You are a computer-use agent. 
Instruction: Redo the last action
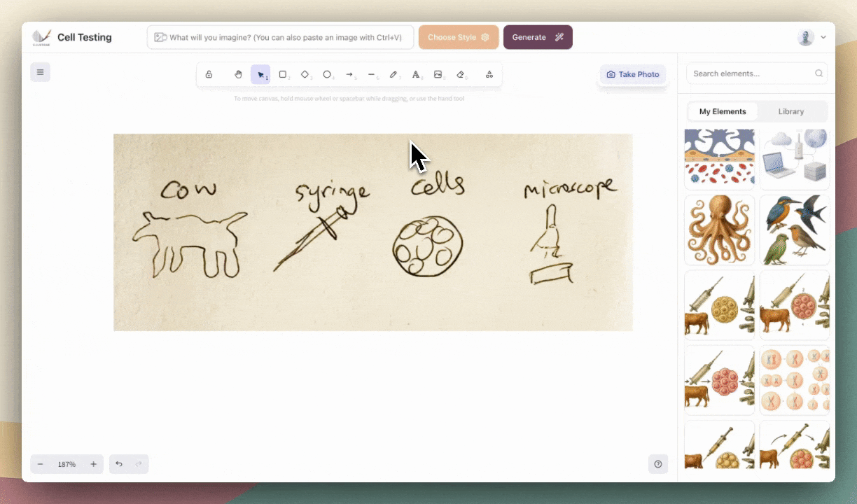pos(139,464)
